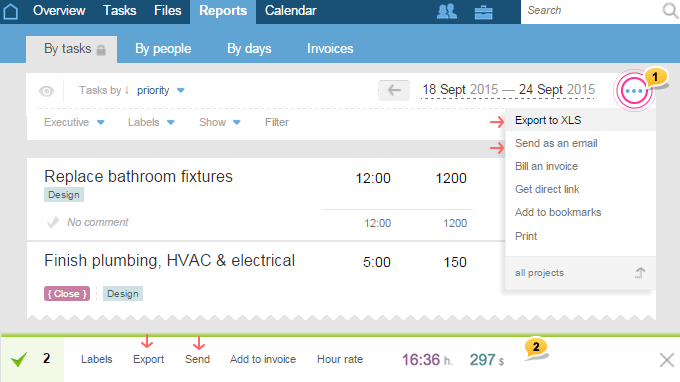
Task: Click the Tasks by sort label
Action: [x=100, y=90]
